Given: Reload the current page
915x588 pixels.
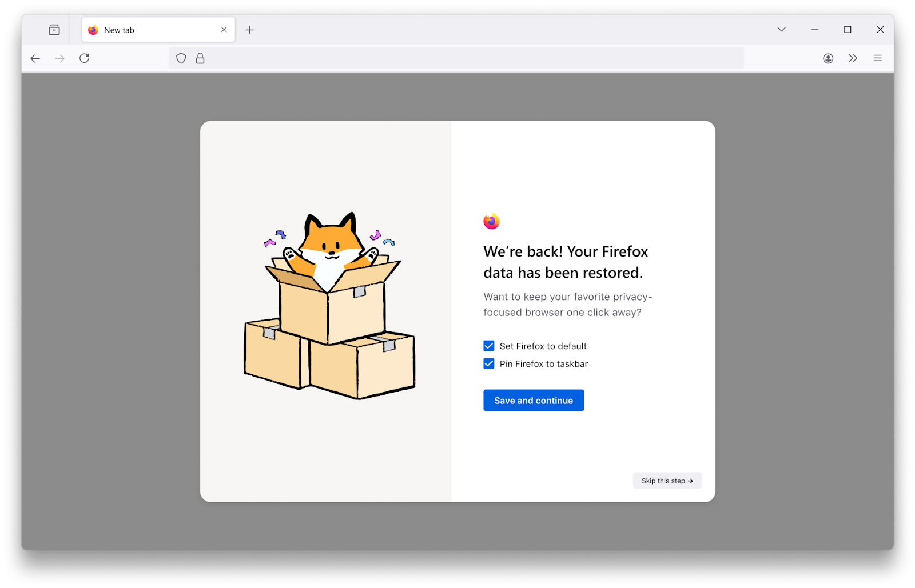Looking at the screenshot, I should coord(85,58).
